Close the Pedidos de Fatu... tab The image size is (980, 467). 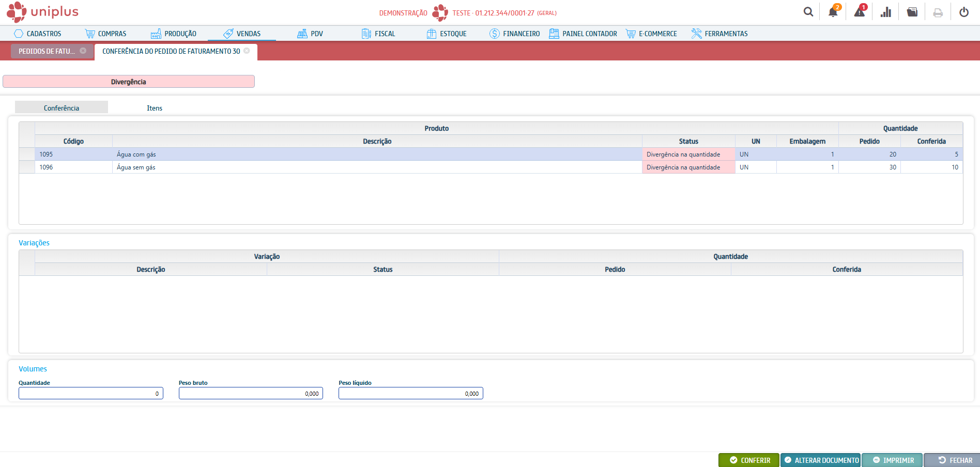(83, 51)
